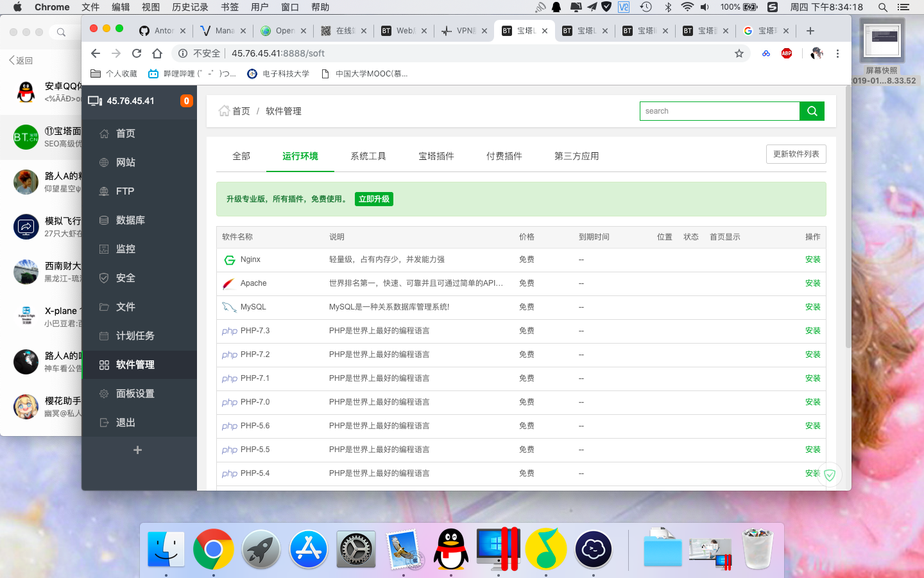Viewport: 924px width, 578px height.
Task: Open the Trash in the Dock
Action: pos(758,549)
